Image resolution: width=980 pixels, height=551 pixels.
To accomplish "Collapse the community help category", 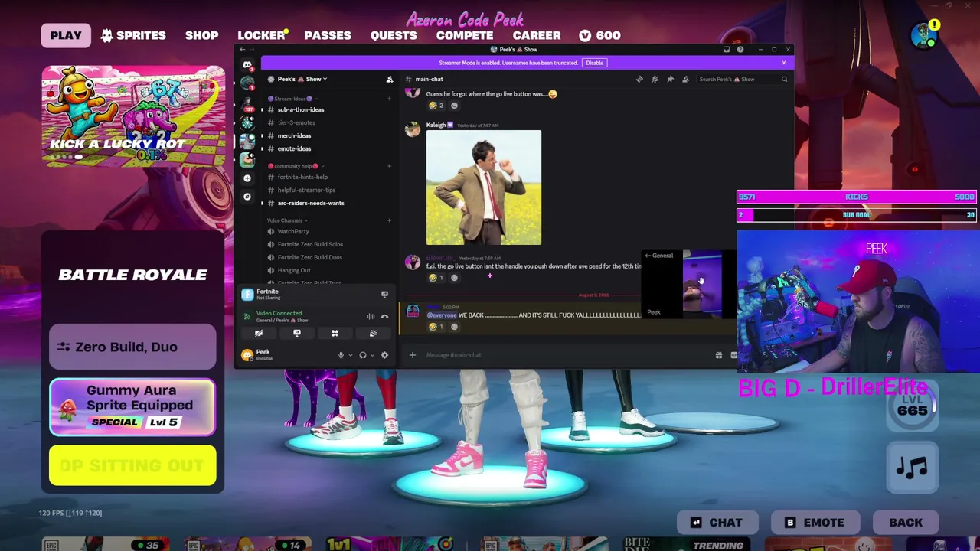I will click(295, 166).
